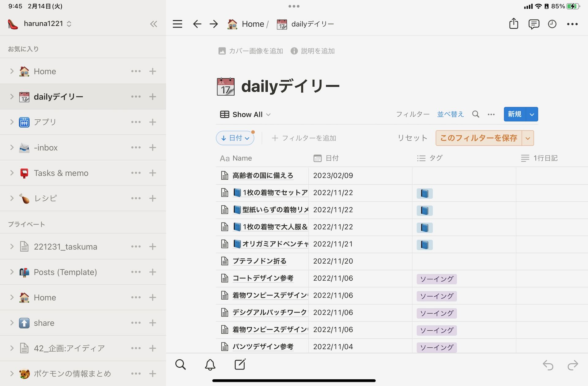The width and height of the screenshot is (588, 386).
Task: Tap the bottom bar search icon
Action: [180, 364]
